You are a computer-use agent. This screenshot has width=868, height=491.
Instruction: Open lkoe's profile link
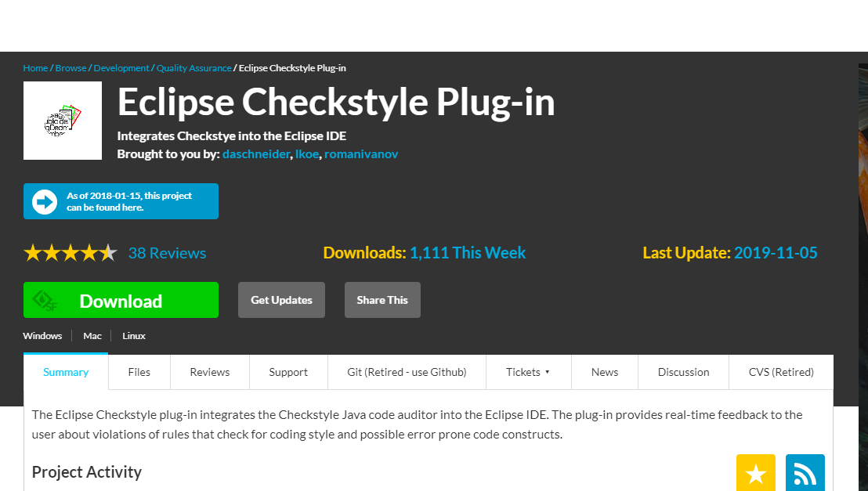(306, 154)
